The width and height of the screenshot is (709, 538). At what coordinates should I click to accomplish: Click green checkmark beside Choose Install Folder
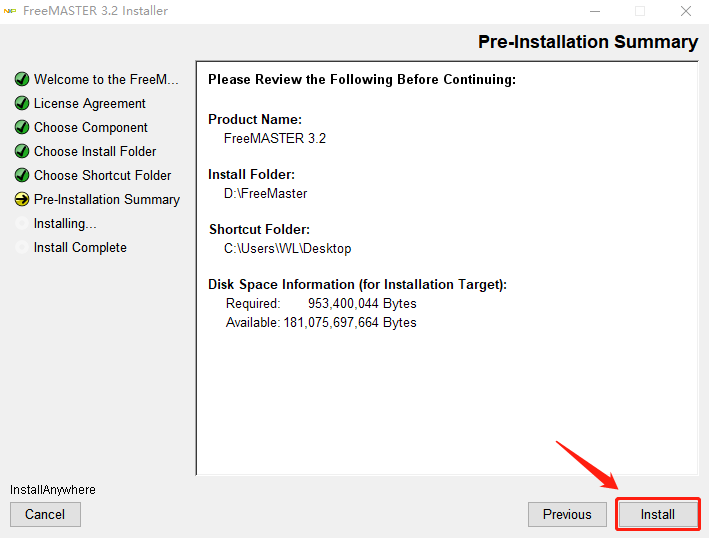[x=22, y=151]
